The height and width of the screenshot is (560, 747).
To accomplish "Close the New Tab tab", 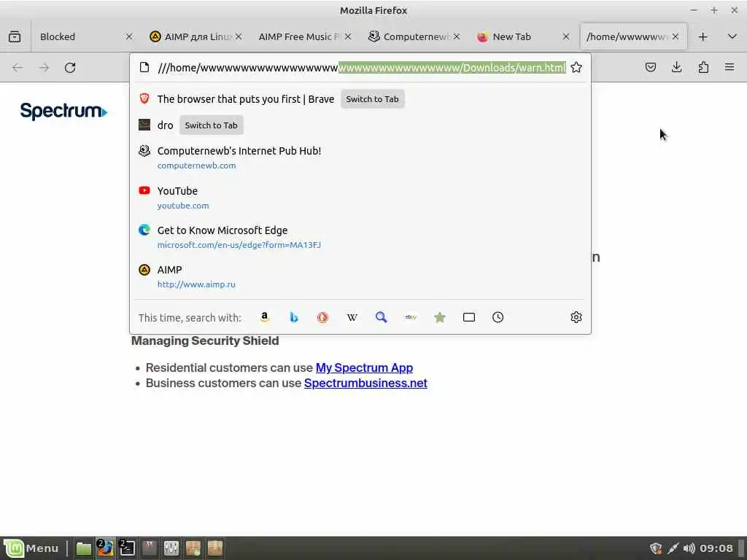I will pyautogui.click(x=565, y=36).
